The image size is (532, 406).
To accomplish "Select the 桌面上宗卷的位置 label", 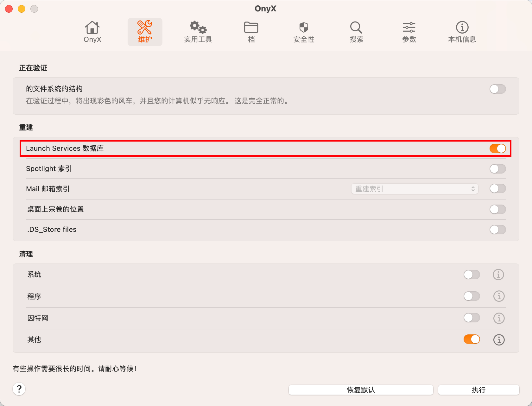I will pyautogui.click(x=55, y=209).
